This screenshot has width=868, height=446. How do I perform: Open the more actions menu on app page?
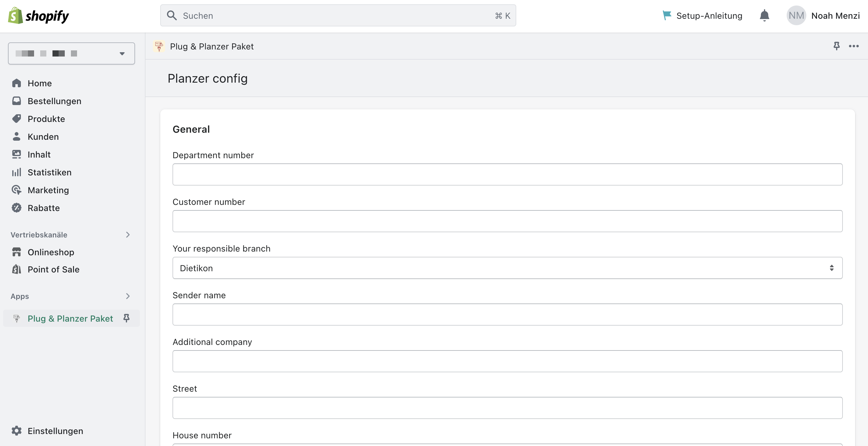pos(854,46)
